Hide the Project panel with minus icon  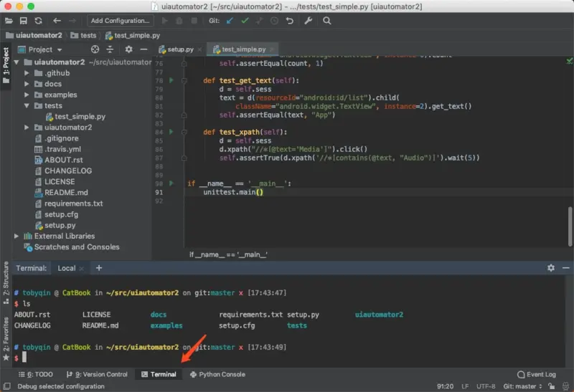pos(144,49)
